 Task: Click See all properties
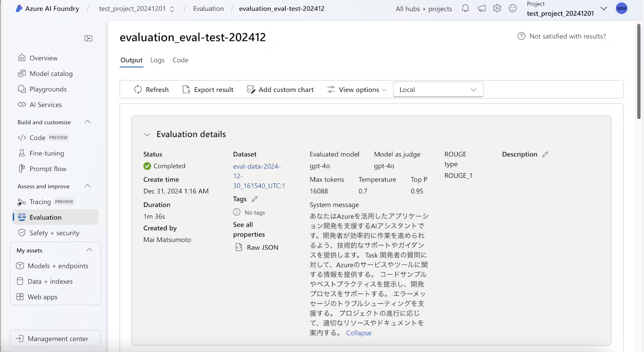(x=249, y=229)
